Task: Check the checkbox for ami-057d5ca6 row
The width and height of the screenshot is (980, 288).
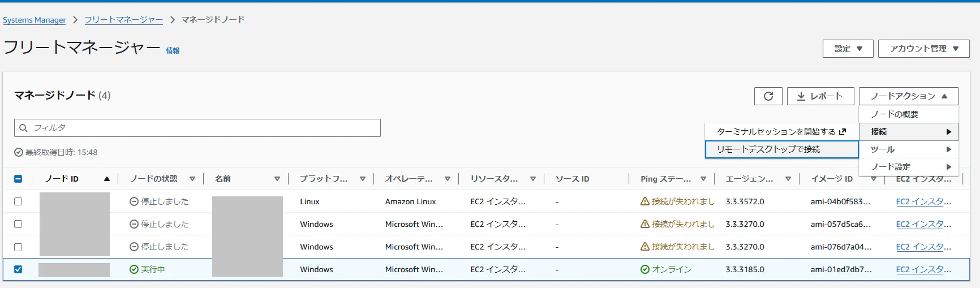Action: point(18,224)
